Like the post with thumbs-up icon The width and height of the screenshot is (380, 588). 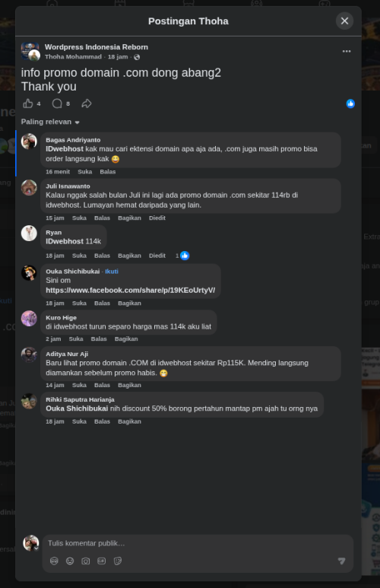pyautogui.click(x=28, y=103)
